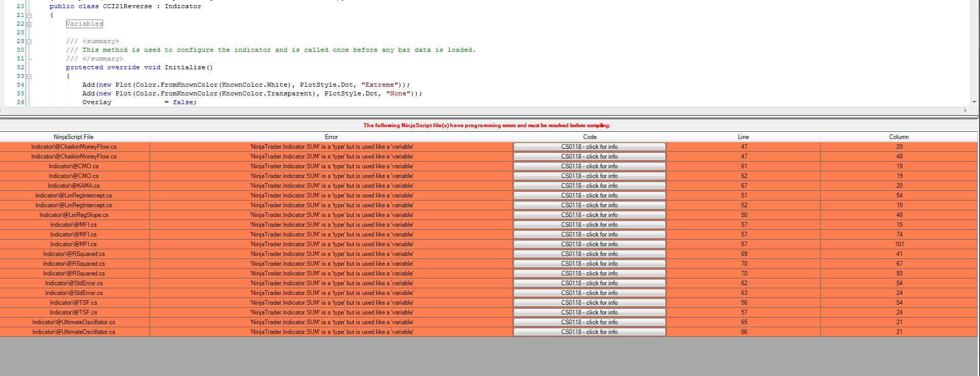Screen dimensions: 980x376
Task: Click the code editor's horizontal scroll right arrow
Action: click(x=966, y=110)
